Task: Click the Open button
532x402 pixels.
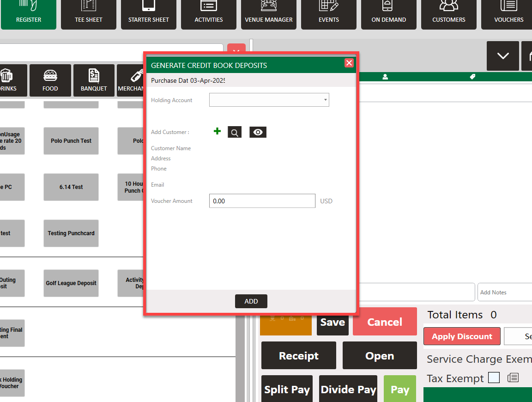Action: (380, 355)
